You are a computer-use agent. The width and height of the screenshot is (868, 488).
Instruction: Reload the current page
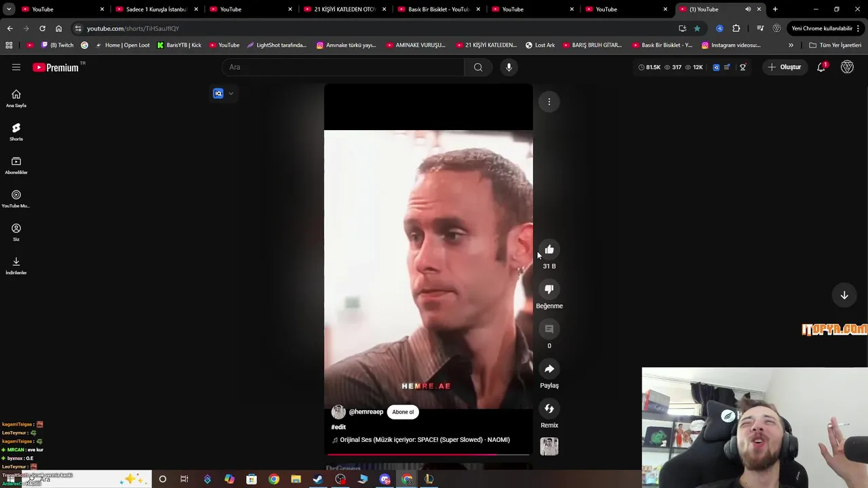click(x=42, y=28)
